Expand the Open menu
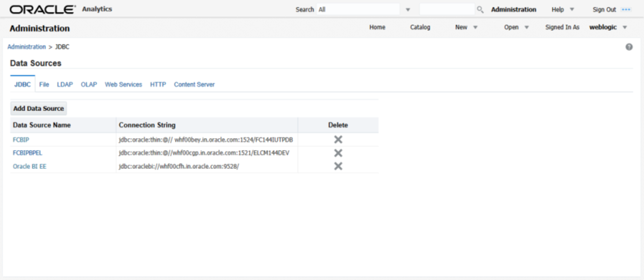Image resolution: width=644 pixels, height=280 pixels. pyautogui.click(x=516, y=28)
